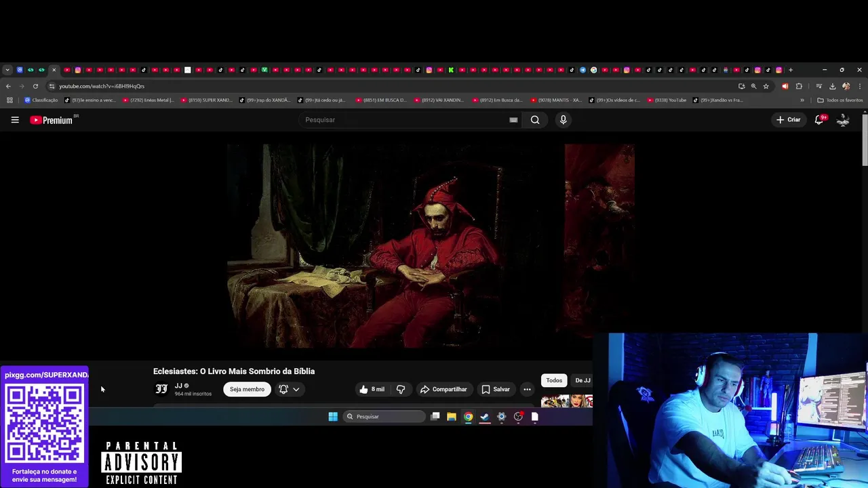Open the Criar create menu
Viewport: 868px width, 488px height.
coord(789,120)
